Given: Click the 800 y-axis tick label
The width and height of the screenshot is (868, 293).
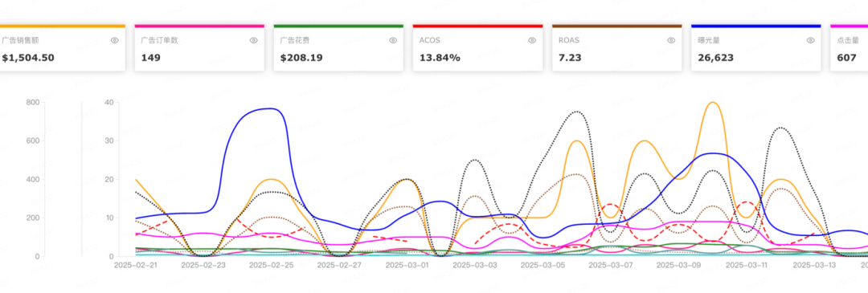Looking at the screenshot, I should (x=33, y=102).
